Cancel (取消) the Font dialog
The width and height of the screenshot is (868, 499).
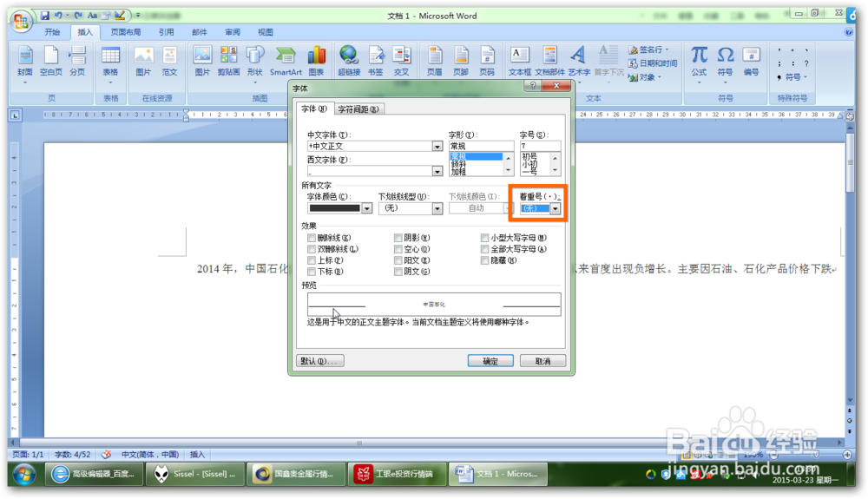(542, 361)
